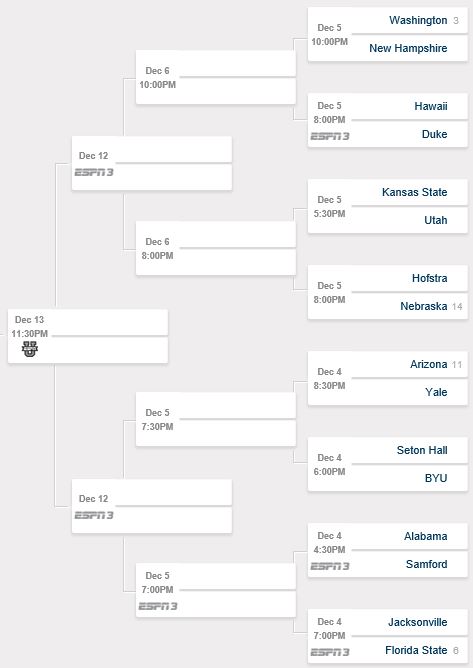This screenshot has height=668, width=473.
Task: Click ESPN3 logo on upper Dec 12 semifinal
Action: (x=94, y=172)
